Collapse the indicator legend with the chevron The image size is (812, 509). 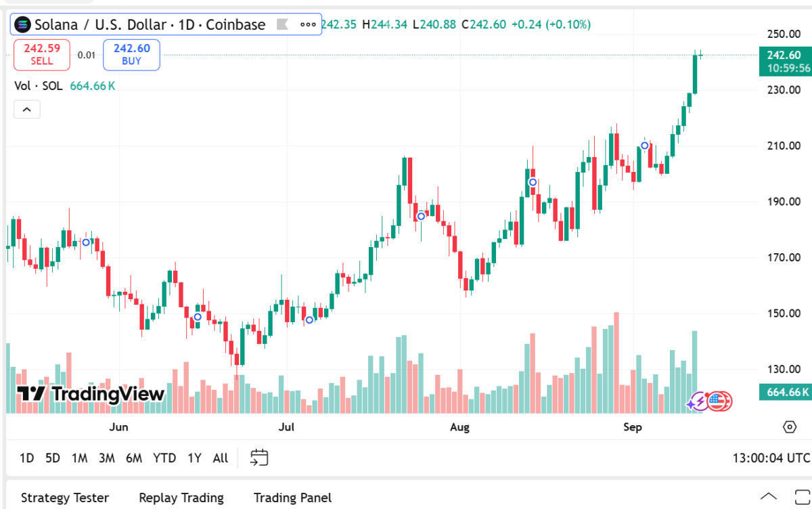point(27,109)
